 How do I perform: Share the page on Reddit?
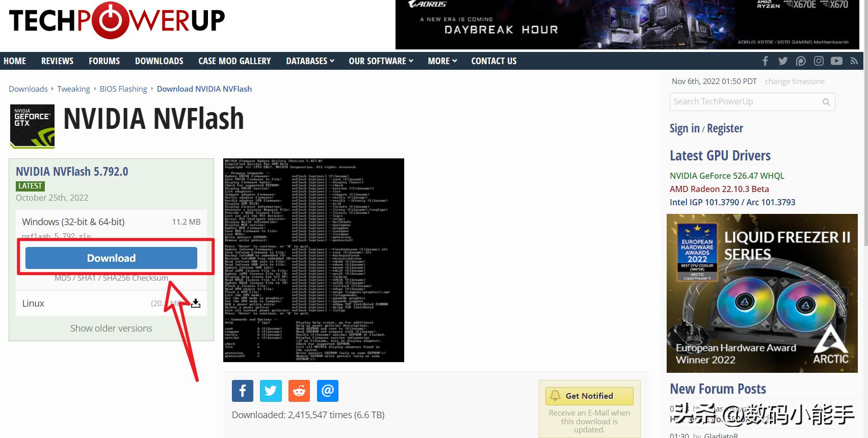[299, 391]
